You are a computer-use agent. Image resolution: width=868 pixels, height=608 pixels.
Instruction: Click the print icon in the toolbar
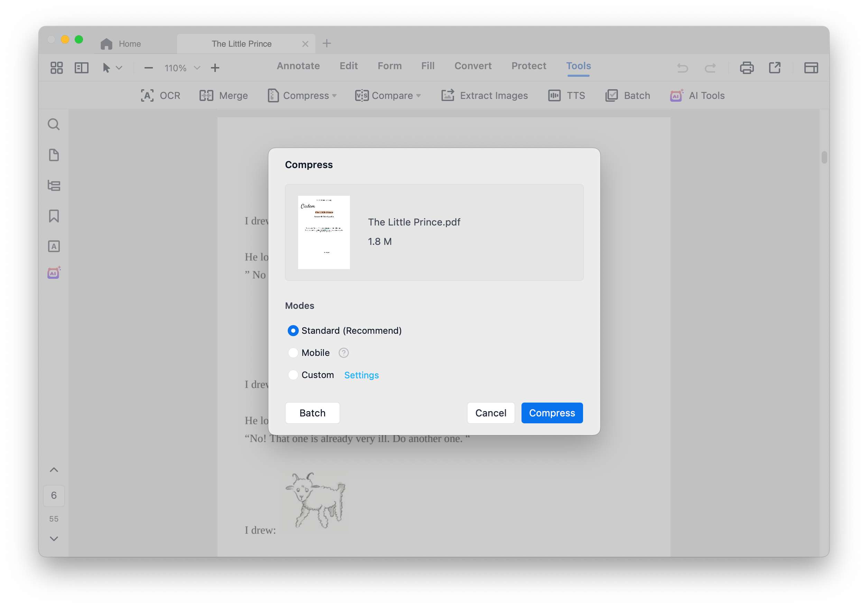[x=746, y=68]
